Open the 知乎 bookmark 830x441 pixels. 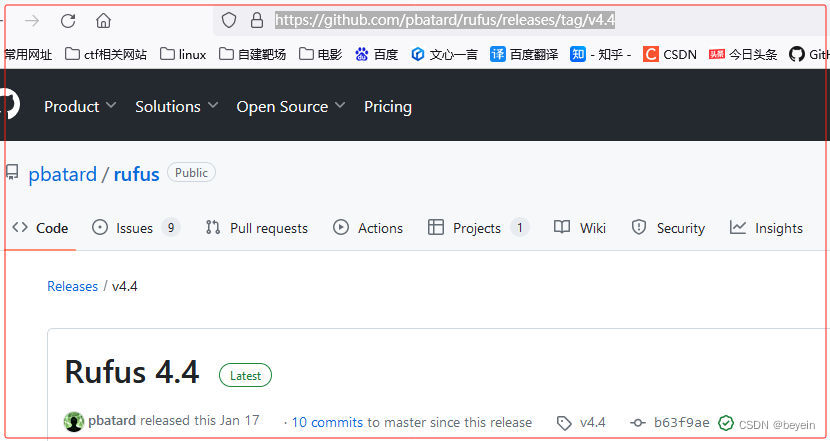tap(601, 54)
